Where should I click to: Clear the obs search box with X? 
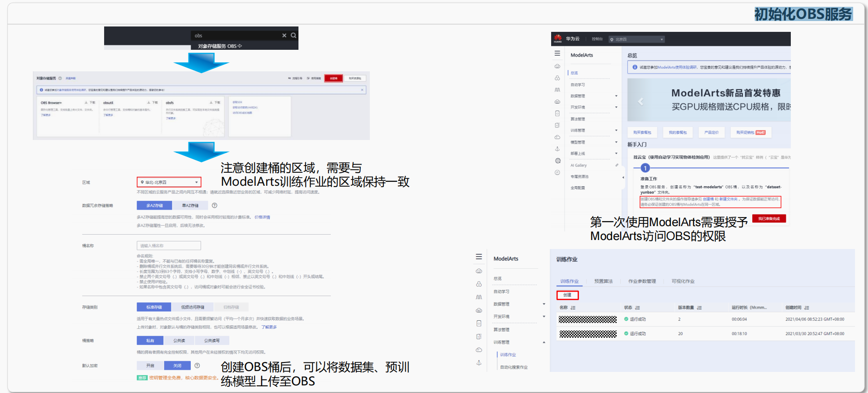[x=284, y=35]
